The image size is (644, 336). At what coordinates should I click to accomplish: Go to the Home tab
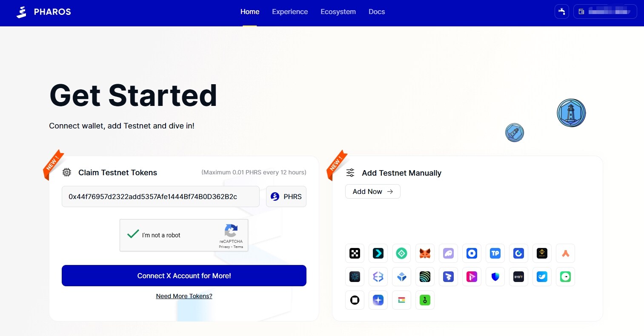tap(250, 12)
